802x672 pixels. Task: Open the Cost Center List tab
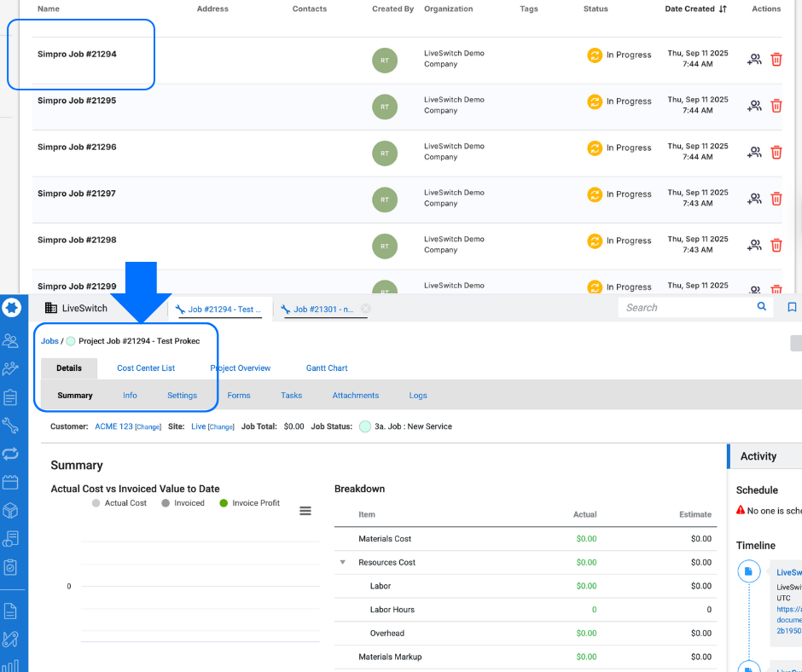[x=146, y=368]
